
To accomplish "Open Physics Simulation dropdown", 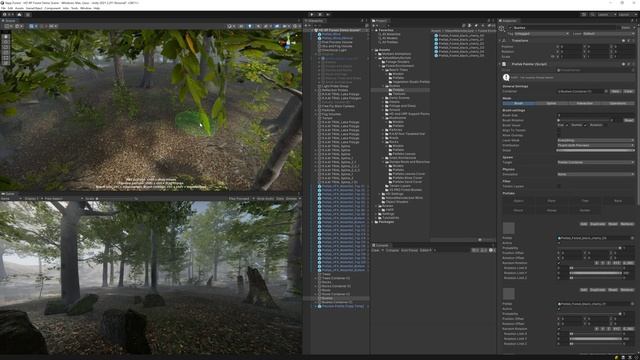I will (595, 174).
